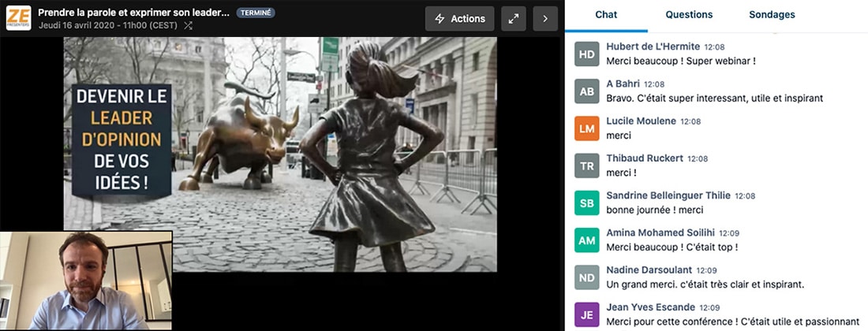Click the TERMINÉ status badge
The width and height of the screenshot is (868, 331).
click(x=256, y=13)
